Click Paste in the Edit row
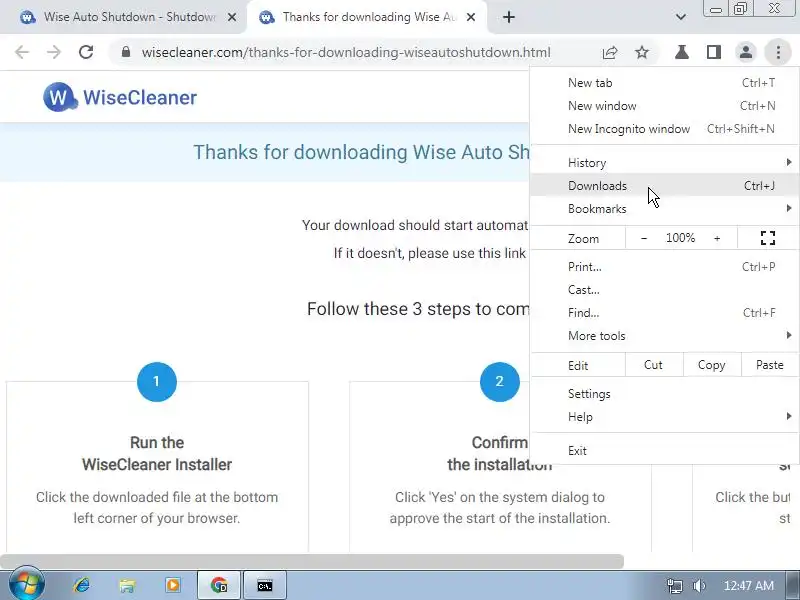Viewport: 800px width, 600px height. coord(769,365)
